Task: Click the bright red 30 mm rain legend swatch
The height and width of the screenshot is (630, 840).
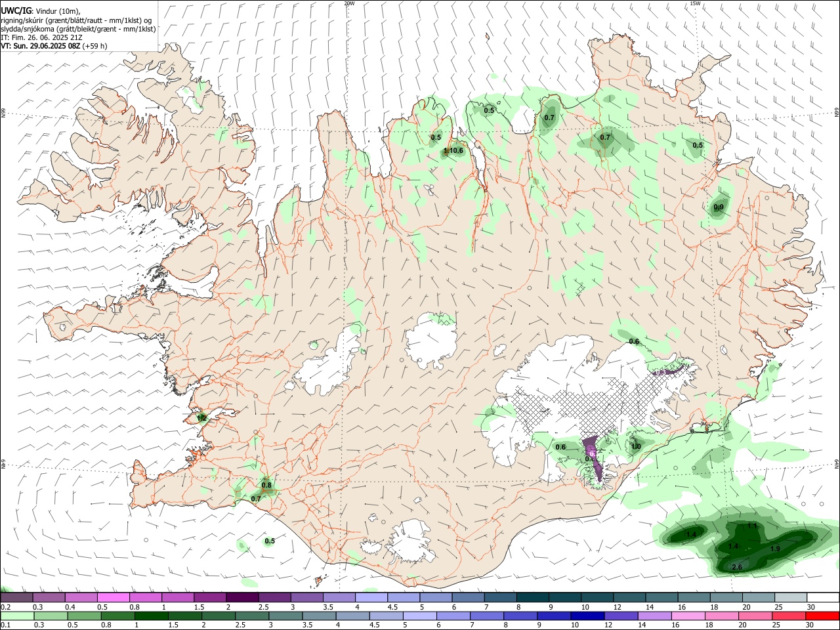Action: click(x=822, y=616)
